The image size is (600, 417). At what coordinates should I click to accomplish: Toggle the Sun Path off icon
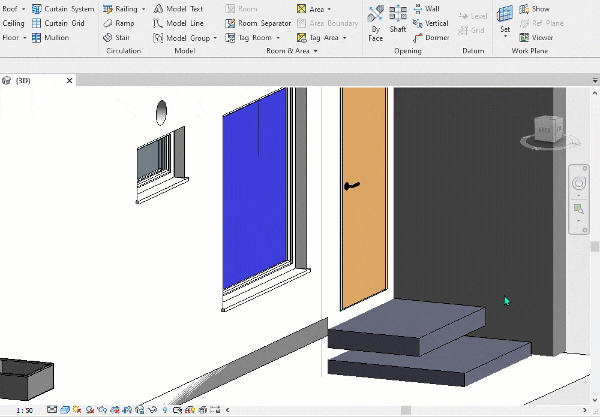click(77, 410)
